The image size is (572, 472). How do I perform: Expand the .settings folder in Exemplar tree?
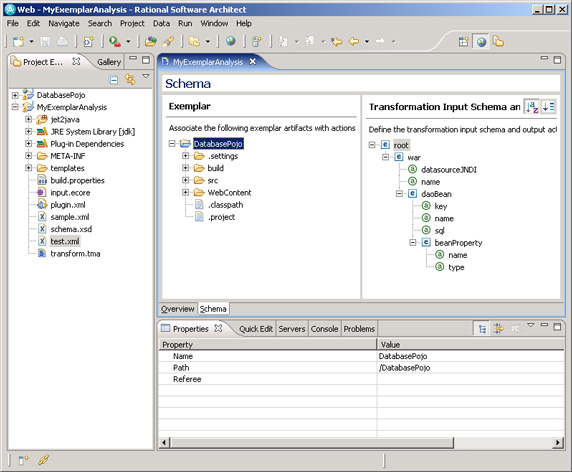185,156
